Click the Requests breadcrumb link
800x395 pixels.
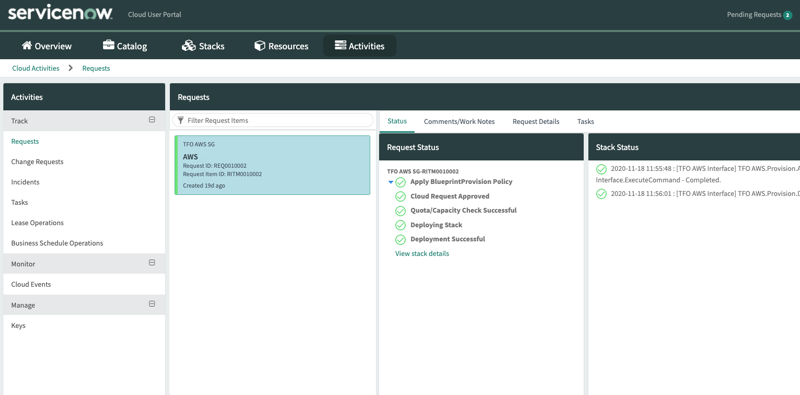tap(96, 68)
